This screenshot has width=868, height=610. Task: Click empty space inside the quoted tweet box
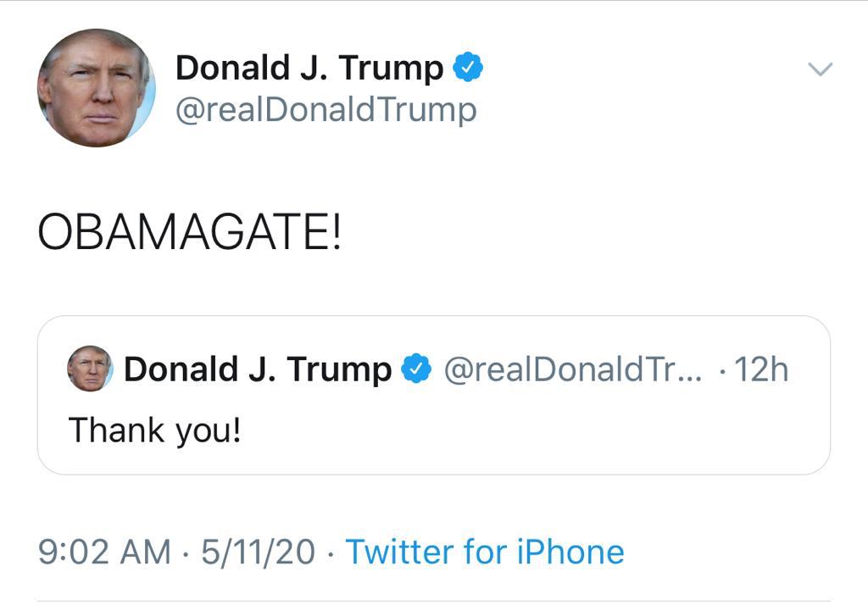(x=551, y=432)
